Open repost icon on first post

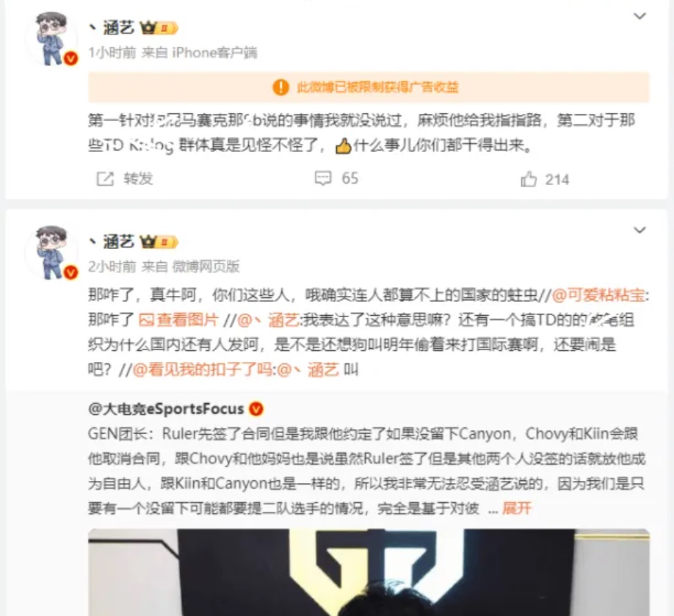(x=105, y=179)
